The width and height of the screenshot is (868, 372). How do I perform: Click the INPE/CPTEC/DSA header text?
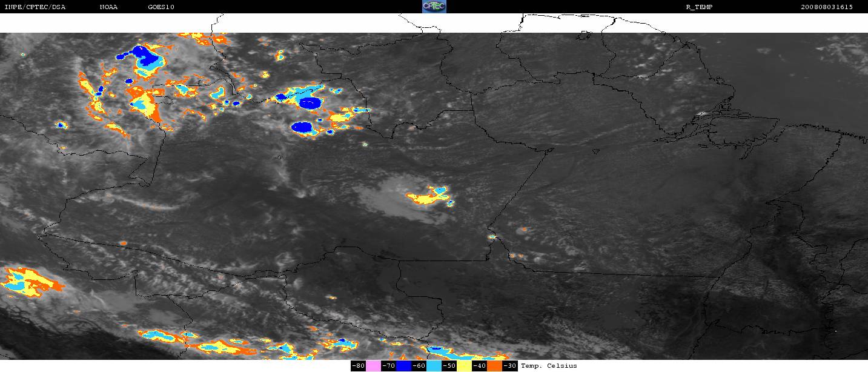pyautogui.click(x=35, y=7)
